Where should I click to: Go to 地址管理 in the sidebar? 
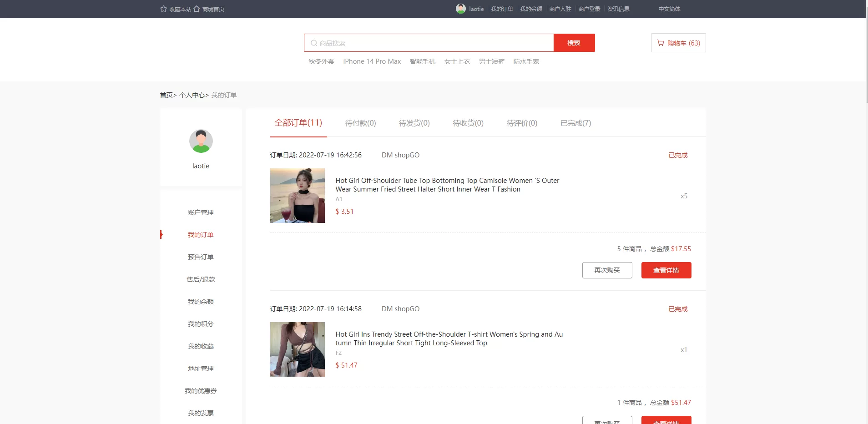[201, 368]
